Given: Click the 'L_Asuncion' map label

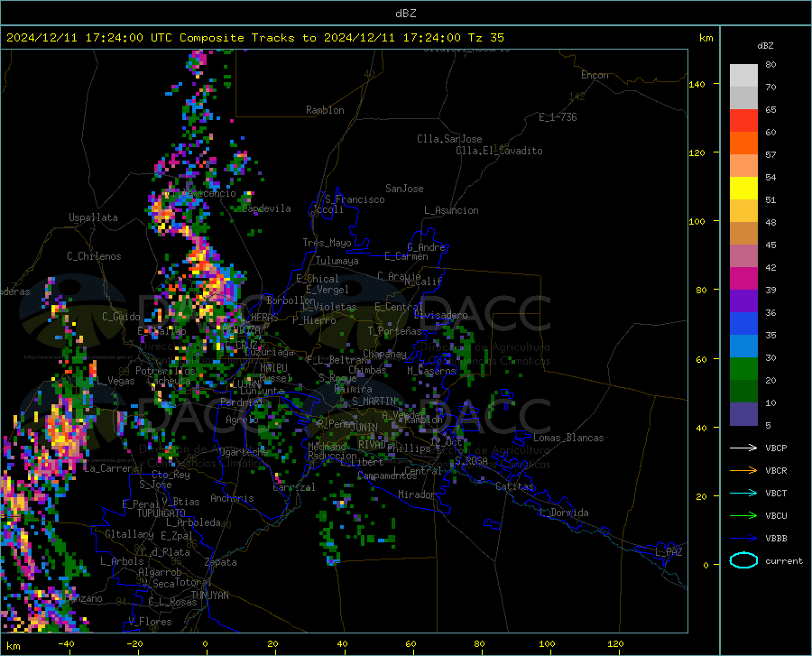Looking at the screenshot, I should (451, 210).
